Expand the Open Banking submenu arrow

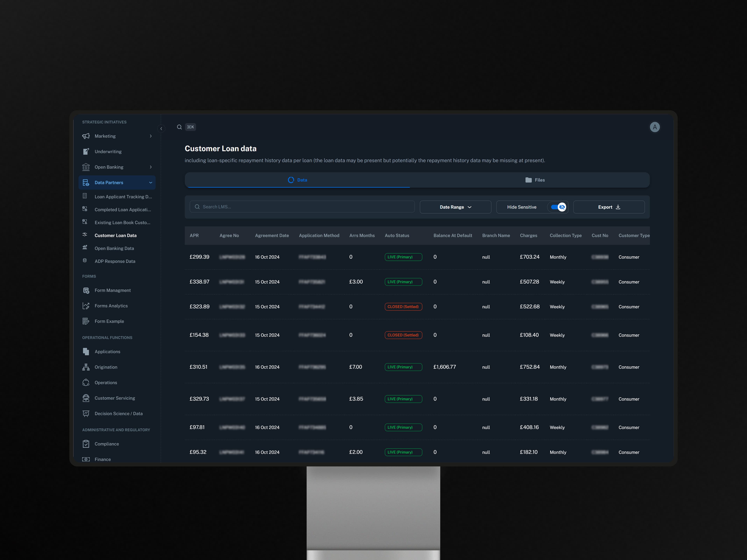(x=151, y=167)
